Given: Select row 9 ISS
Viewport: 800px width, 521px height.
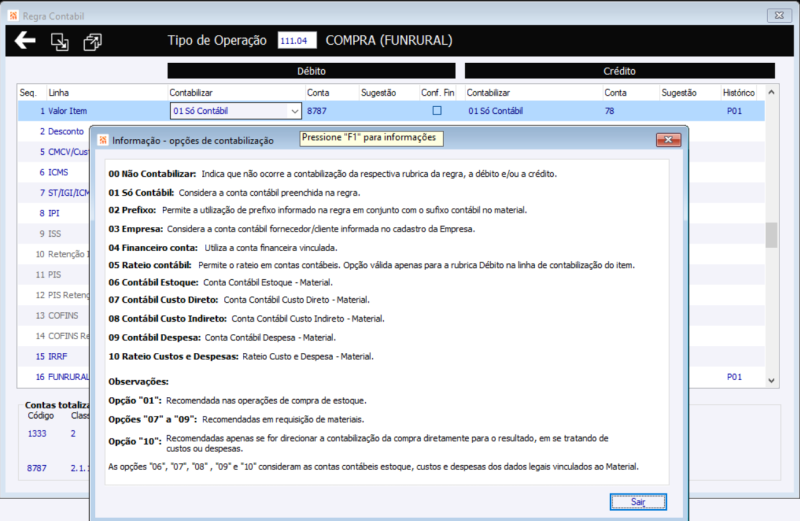Looking at the screenshot, I should click(55, 233).
